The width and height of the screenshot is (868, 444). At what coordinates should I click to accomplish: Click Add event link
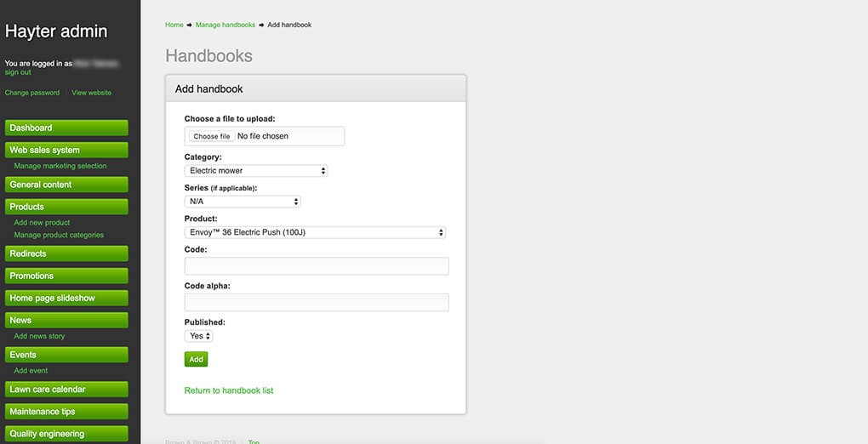click(31, 370)
